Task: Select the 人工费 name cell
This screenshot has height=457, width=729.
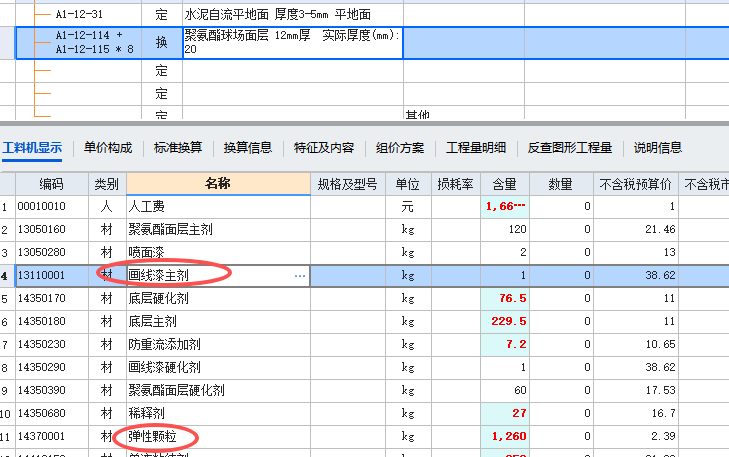Action: (218, 206)
